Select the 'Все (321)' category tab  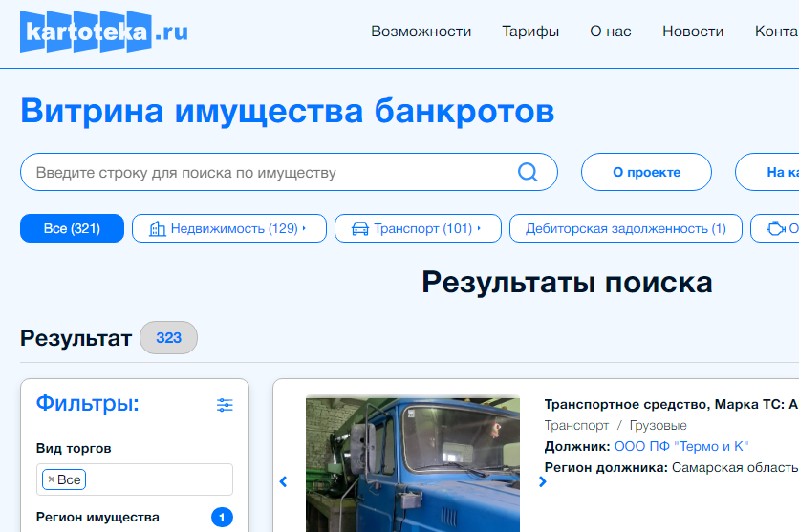point(72,228)
